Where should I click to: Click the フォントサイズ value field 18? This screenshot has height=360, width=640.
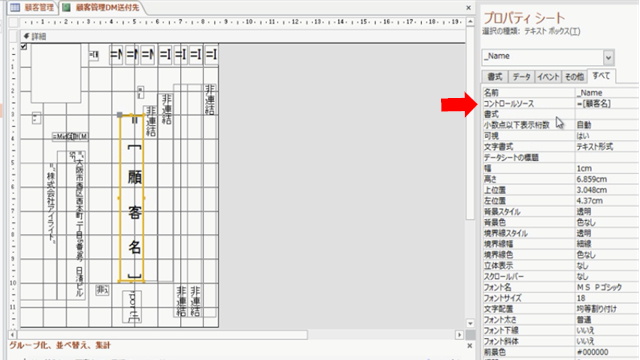pyautogui.click(x=607, y=298)
